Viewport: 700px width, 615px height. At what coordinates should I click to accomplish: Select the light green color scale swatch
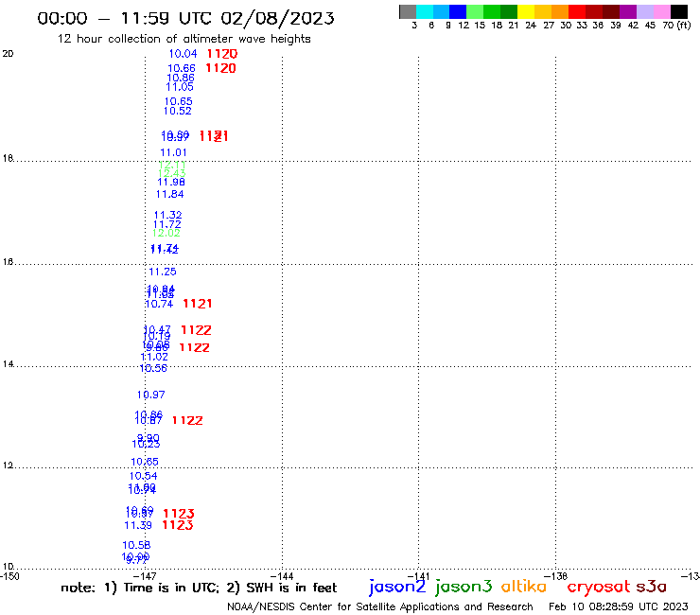pos(475,11)
